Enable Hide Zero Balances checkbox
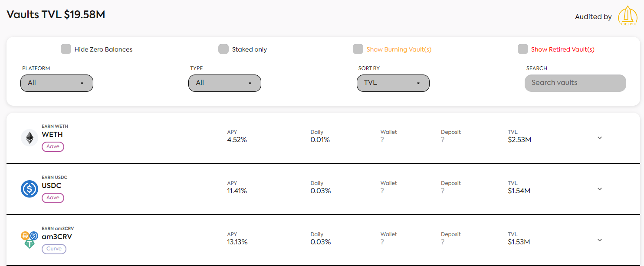Screen dimensions: 644x266 click(x=66, y=49)
